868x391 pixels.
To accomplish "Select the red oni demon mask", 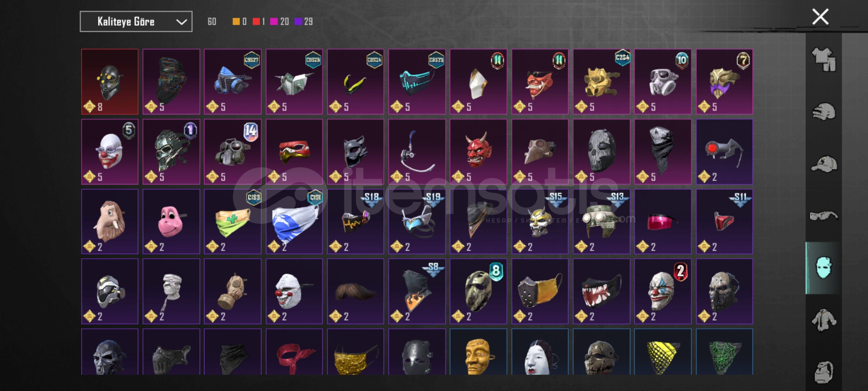I will coord(478,152).
